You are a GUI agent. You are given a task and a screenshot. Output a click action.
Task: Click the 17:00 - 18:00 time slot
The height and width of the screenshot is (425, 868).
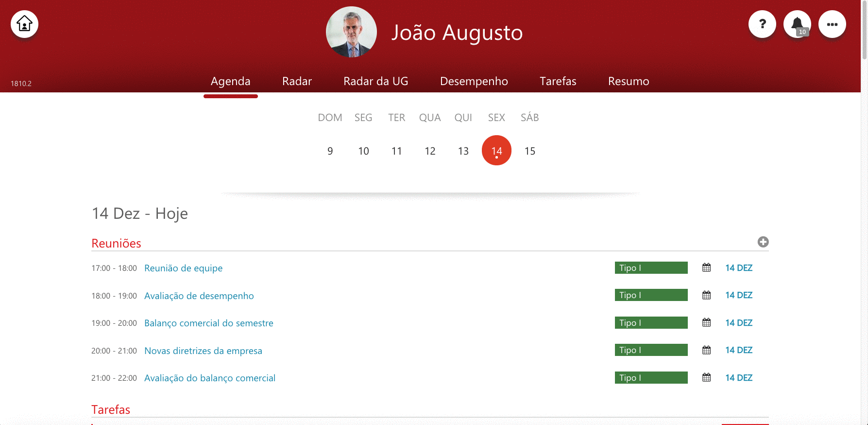coord(114,268)
